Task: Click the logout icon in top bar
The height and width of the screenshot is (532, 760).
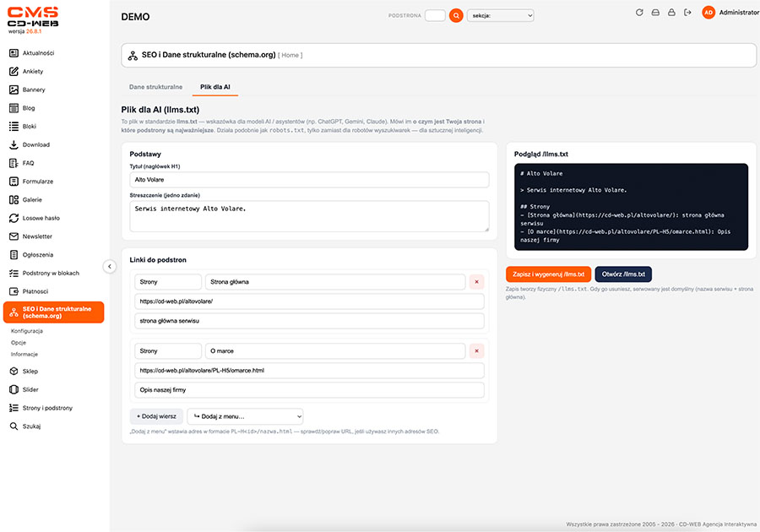Action: click(687, 13)
